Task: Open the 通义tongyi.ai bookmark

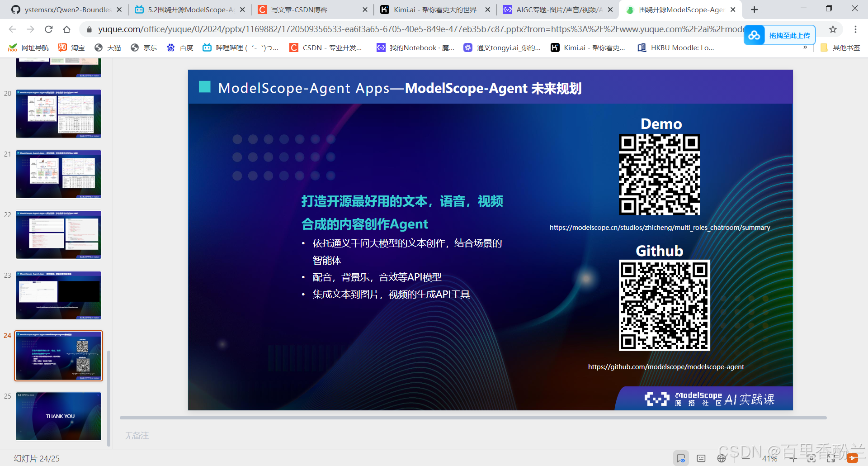Action: (x=502, y=48)
